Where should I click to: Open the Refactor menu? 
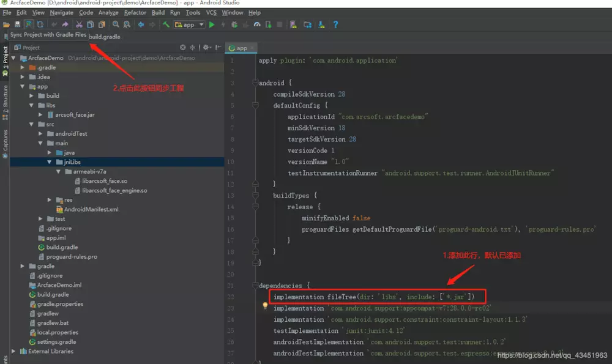click(x=135, y=12)
